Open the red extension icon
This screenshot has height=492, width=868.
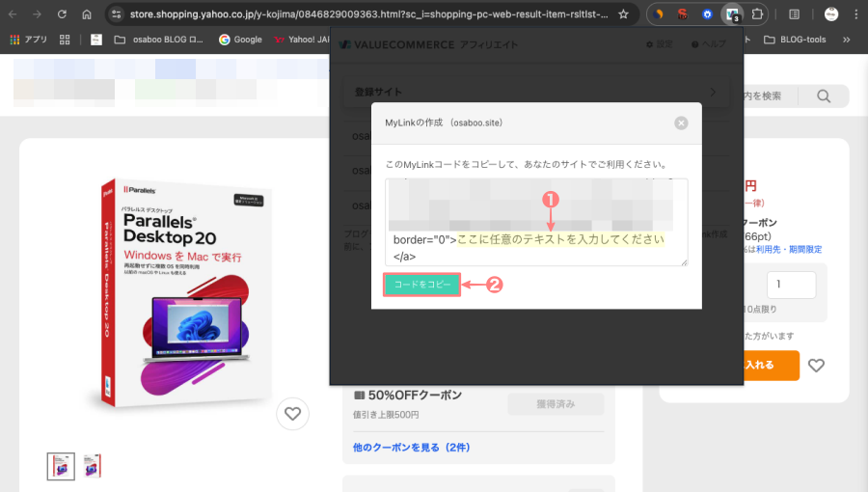tap(683, 14)
